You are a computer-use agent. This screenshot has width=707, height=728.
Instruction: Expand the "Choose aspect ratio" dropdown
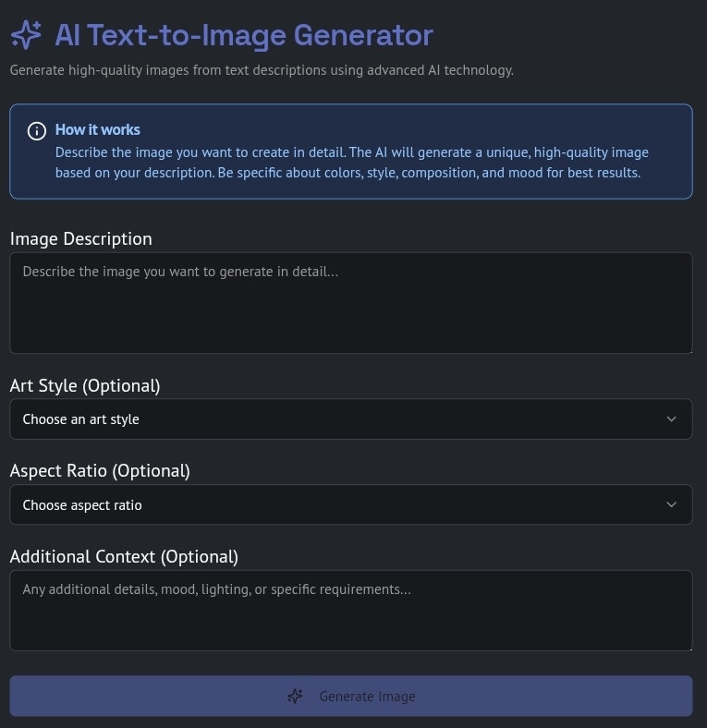click(x=350, y=505)
